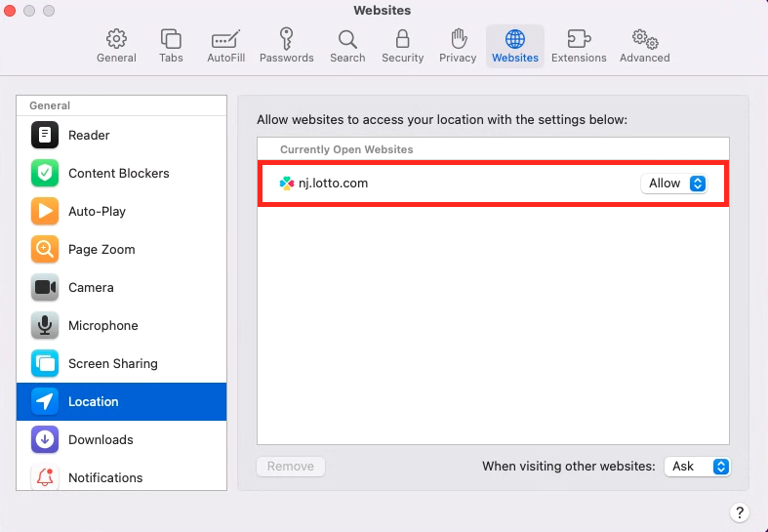
Task: Open the Tabs preferences icon
Action: point(171,39)
